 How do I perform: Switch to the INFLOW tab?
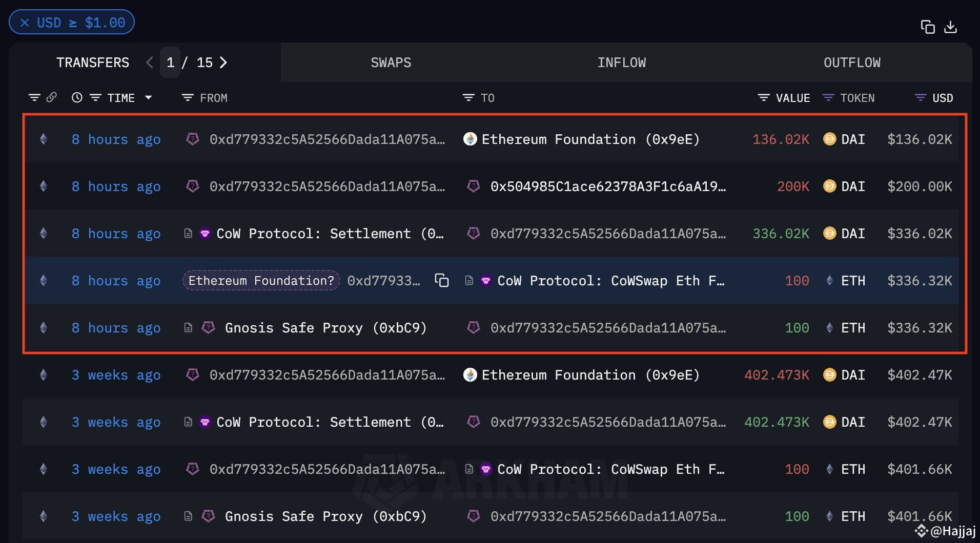tap(622, 62)
